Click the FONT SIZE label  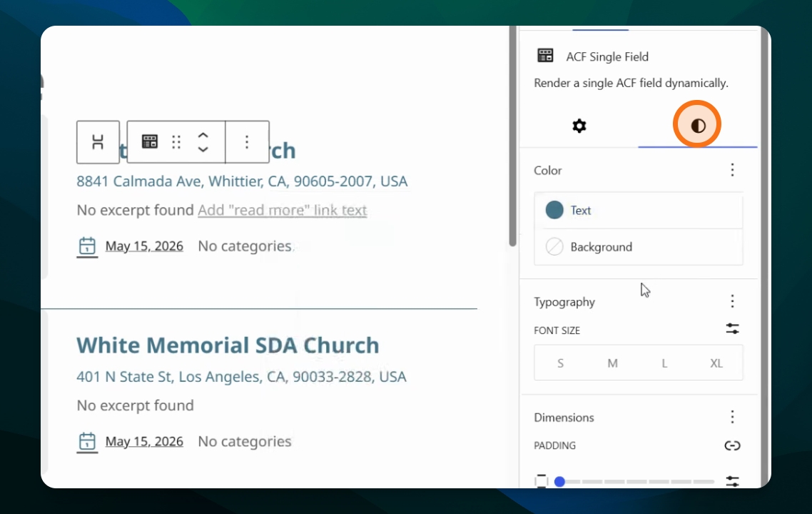557,330
